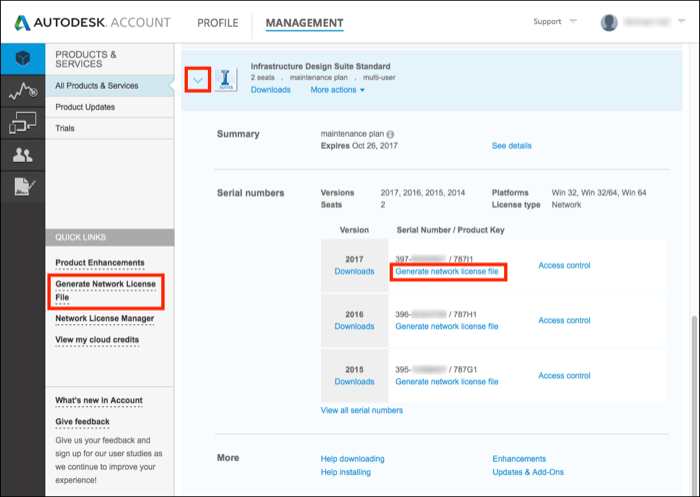
Task: Open the user account dropdown arrow
Action: [681, 21]
